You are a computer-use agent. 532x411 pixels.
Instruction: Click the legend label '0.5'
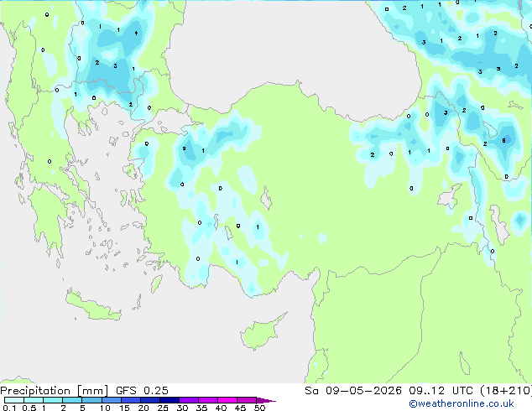tap(29, 408)
